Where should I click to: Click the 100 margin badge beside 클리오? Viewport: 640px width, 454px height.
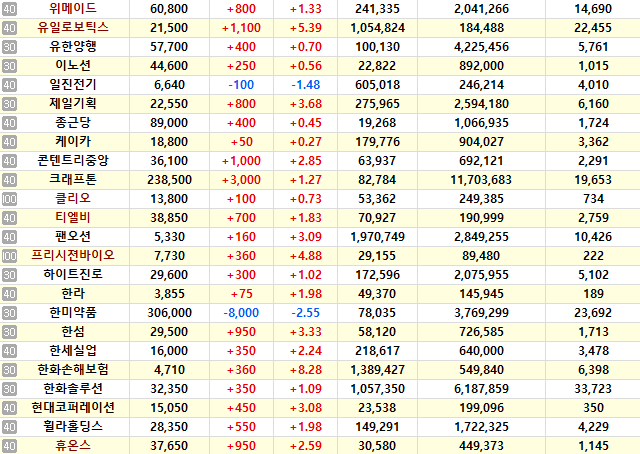click(x=9, y=199)
